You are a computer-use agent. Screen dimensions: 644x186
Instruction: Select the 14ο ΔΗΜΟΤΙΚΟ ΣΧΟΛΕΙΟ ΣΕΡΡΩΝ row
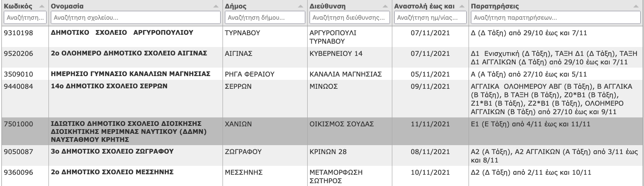(322, 99)
